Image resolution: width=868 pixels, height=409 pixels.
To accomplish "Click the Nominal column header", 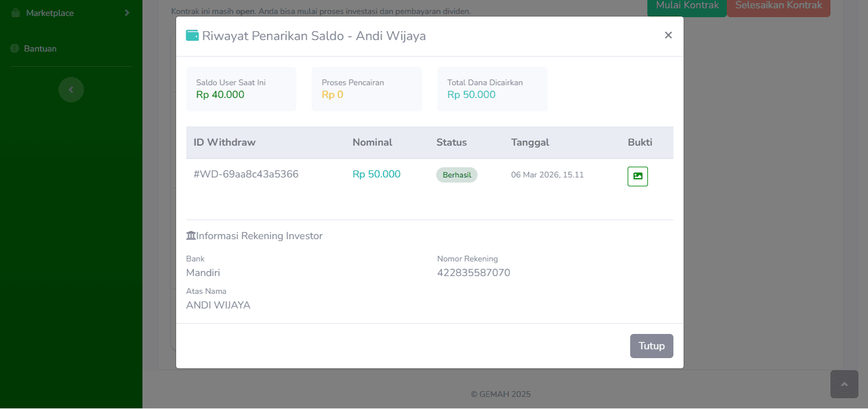I will [372, 142].
